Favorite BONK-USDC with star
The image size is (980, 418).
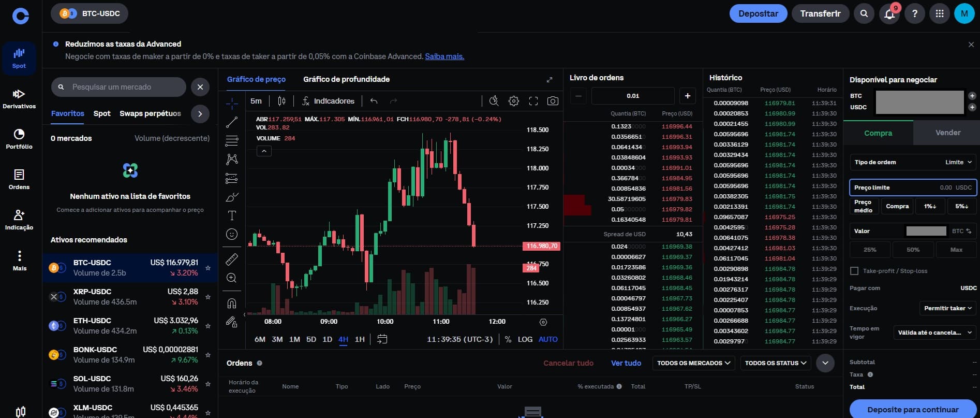(x=208, y=355)
